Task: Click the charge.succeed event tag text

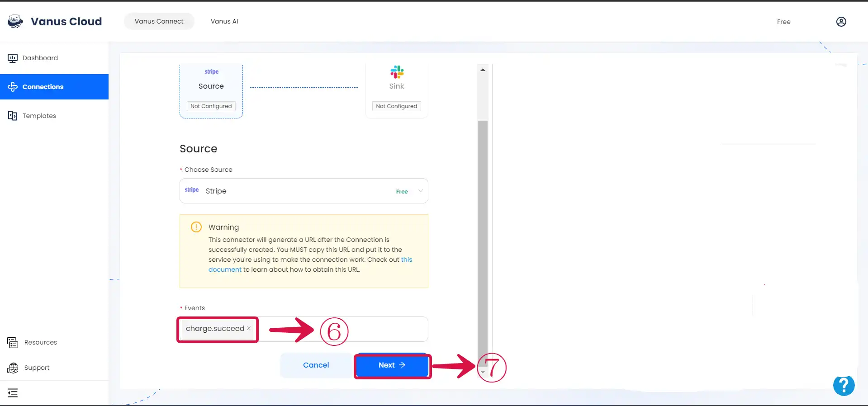Action: [x=215, y=328]
